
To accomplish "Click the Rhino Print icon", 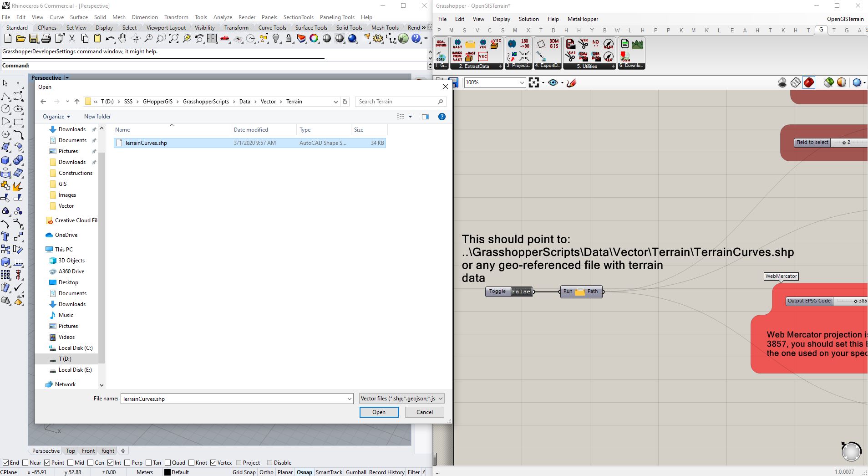I will [46, 39].
